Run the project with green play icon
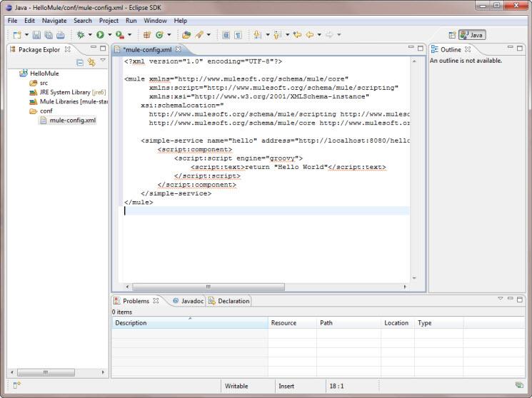The image size is (532, 398). [100, 34]
